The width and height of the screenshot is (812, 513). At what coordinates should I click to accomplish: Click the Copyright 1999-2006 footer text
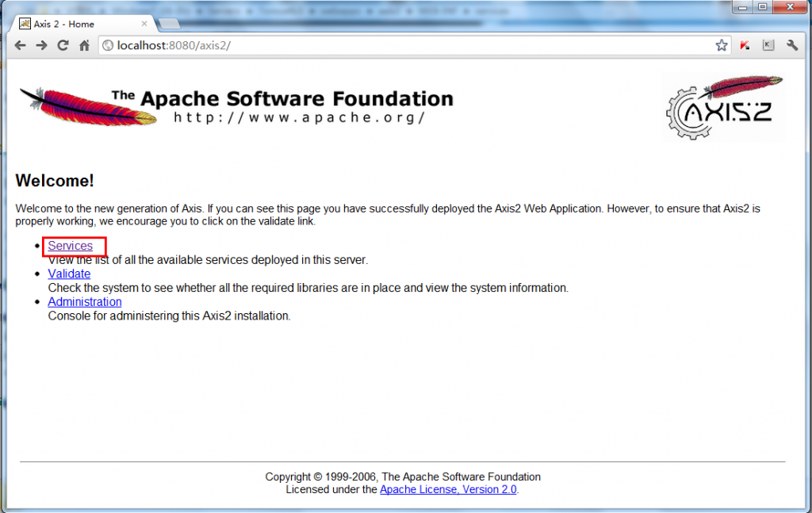coord(402,477)
